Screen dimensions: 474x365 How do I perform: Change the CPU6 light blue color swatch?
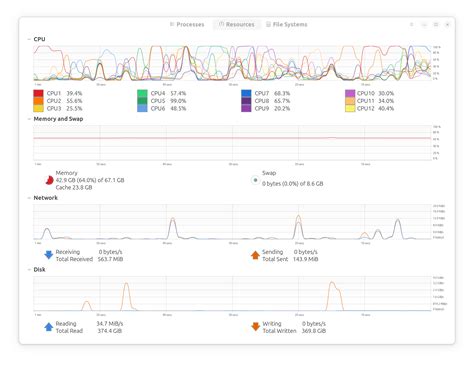[x=142, y=108]
